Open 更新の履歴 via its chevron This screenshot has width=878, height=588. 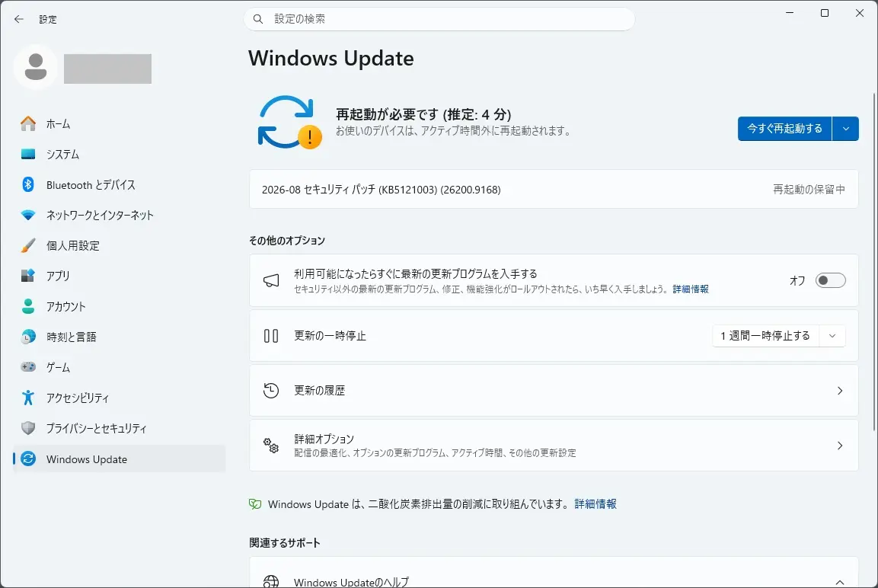click(x=840, y=390)
